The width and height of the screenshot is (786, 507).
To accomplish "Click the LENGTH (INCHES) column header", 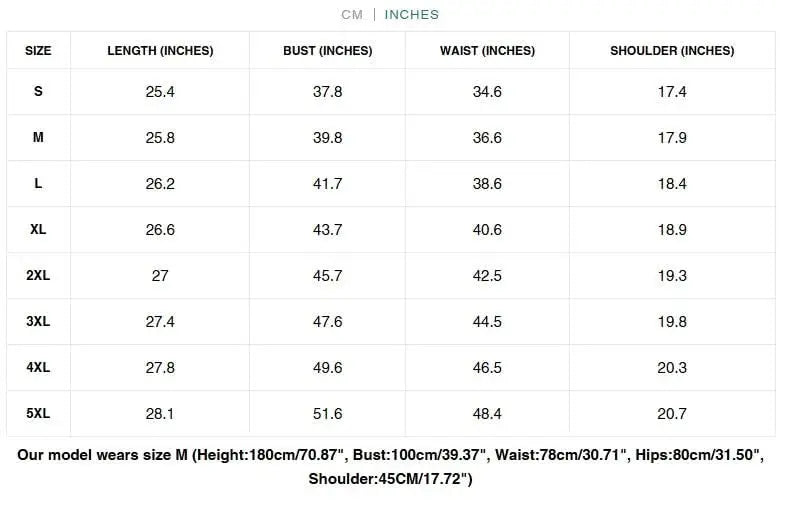I will [160, 51].
